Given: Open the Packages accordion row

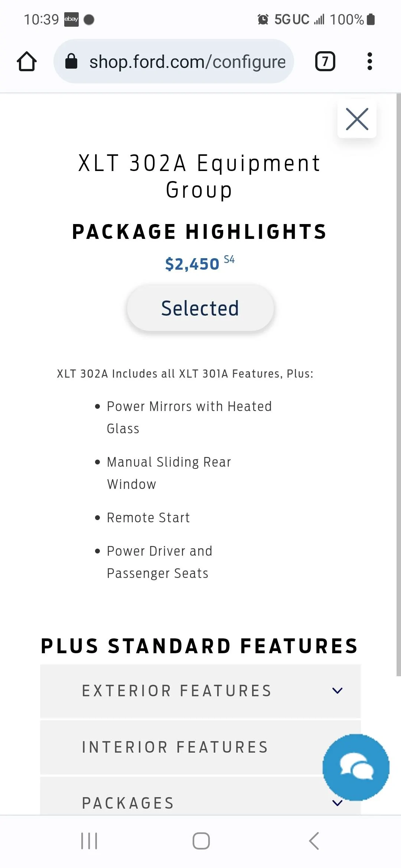Looking at the screenshot, I should pos(200,796).
